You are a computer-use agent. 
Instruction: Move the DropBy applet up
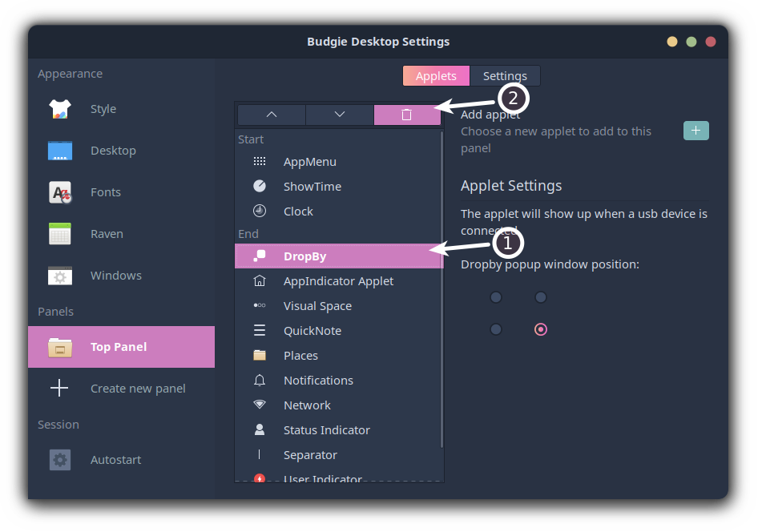pyautogui.click(x=270, y=115)
